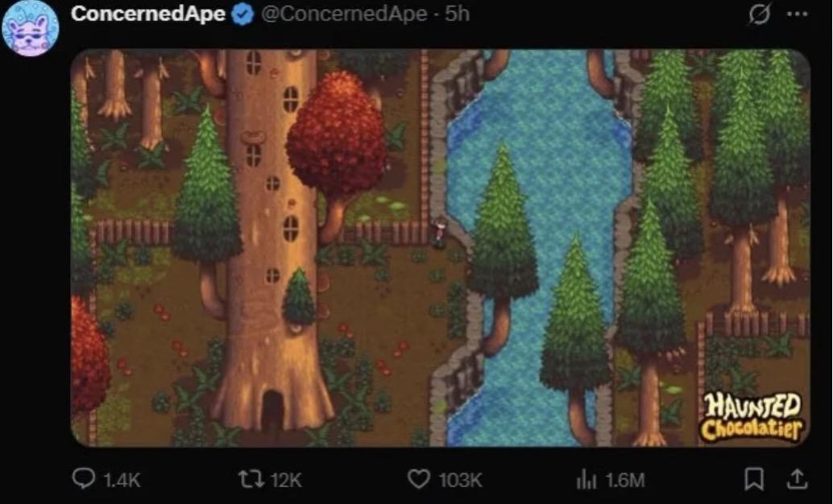Click the ConcernedApe display name

point(148,14)
